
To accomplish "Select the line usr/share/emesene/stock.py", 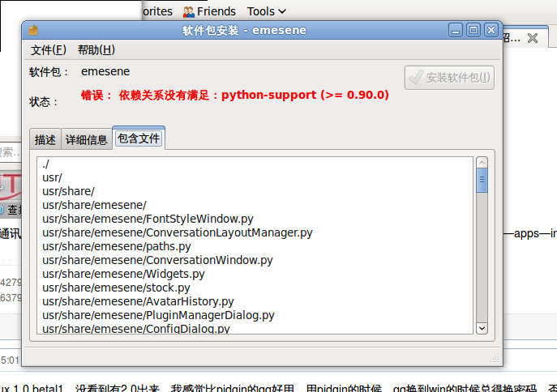I will (x=116, y=288).
